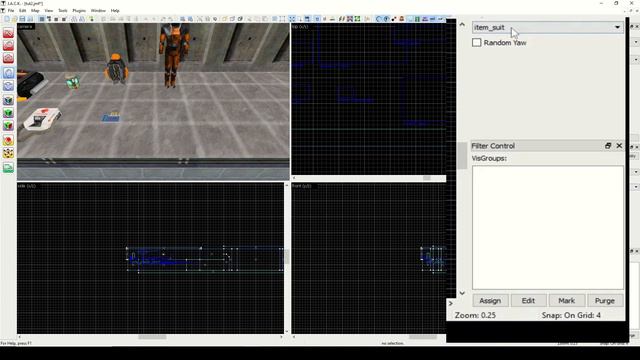Viewport: 640px width, 360px height.
Task: Toggle the texture application tool
Action: point(8,100)
